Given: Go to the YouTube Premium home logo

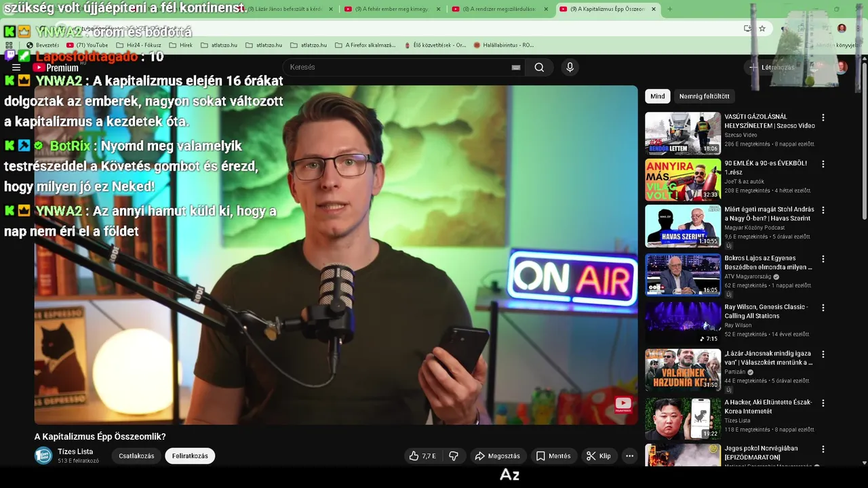Looking at the screenshot, I should 56,67.
